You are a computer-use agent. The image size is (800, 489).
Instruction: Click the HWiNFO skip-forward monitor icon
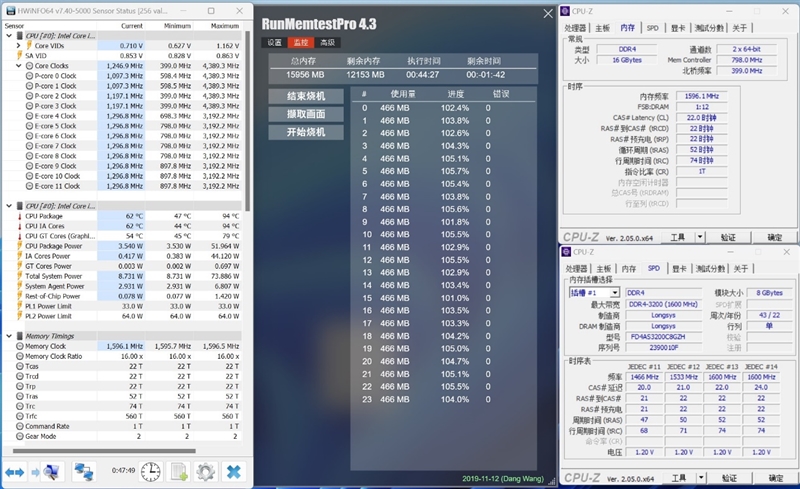click(45, 472)
